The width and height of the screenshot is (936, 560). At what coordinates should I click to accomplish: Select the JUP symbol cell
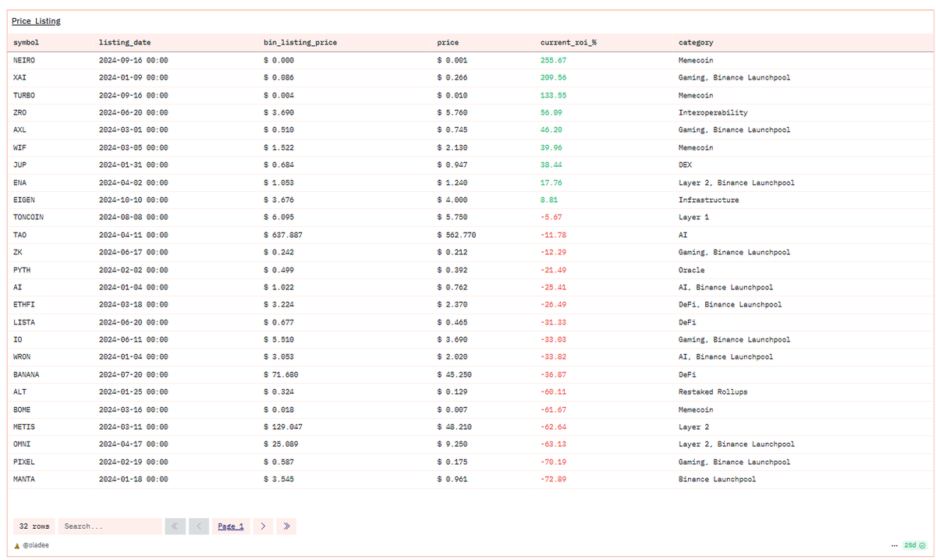click(x=20, y=165)
